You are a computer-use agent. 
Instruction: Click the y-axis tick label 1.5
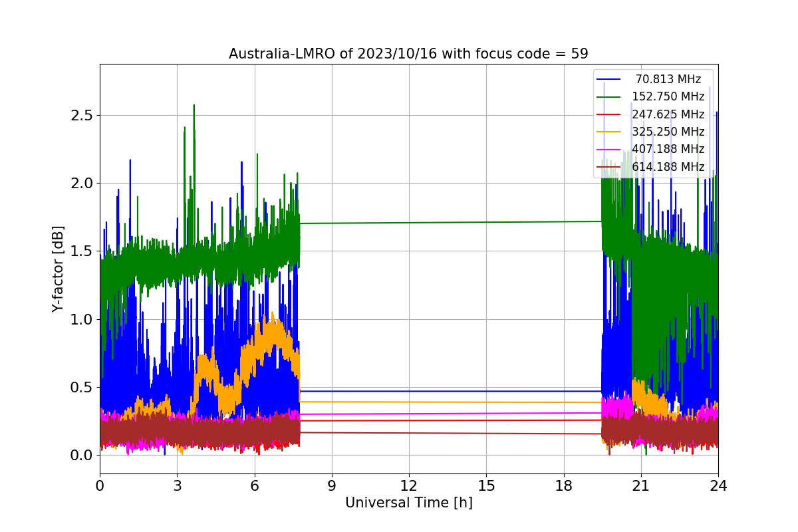pos(81,251)
